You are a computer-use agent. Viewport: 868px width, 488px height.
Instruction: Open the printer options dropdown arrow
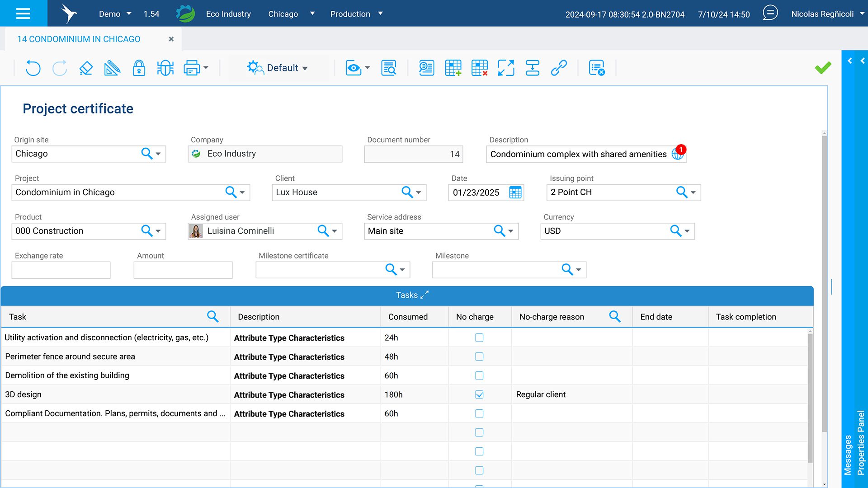point(206,68)
